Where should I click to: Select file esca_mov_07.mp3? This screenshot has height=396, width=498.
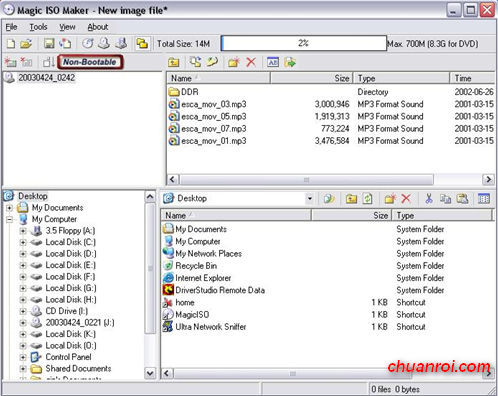(214, 129)
